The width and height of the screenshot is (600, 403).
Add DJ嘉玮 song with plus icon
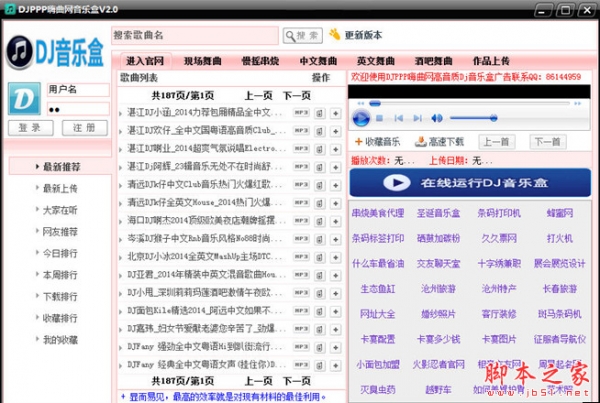coord(336,329)
